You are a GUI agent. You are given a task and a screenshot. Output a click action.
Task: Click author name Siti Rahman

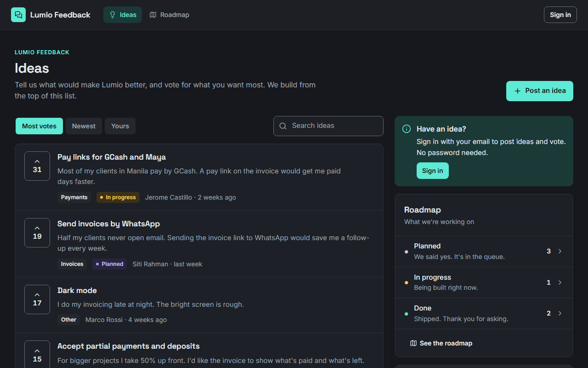click(x=150, y=264)
